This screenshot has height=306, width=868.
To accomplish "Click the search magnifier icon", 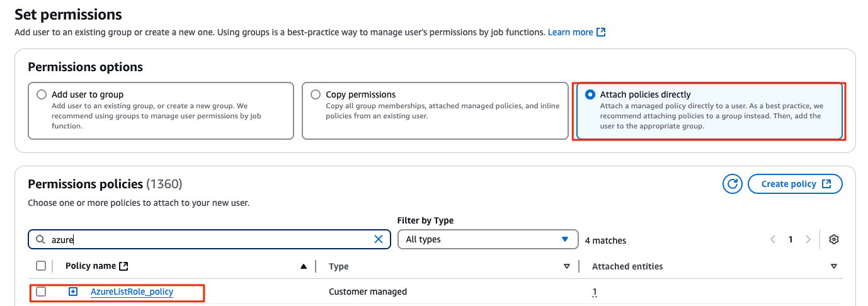I will (40, 239).
